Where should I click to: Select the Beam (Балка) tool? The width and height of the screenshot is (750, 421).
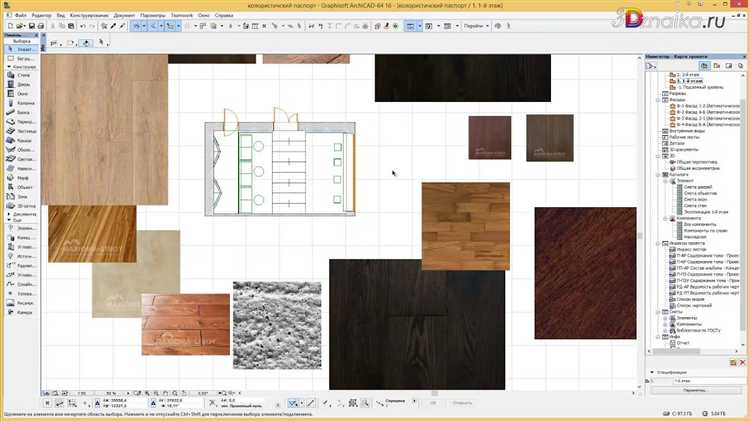[21, 112]
